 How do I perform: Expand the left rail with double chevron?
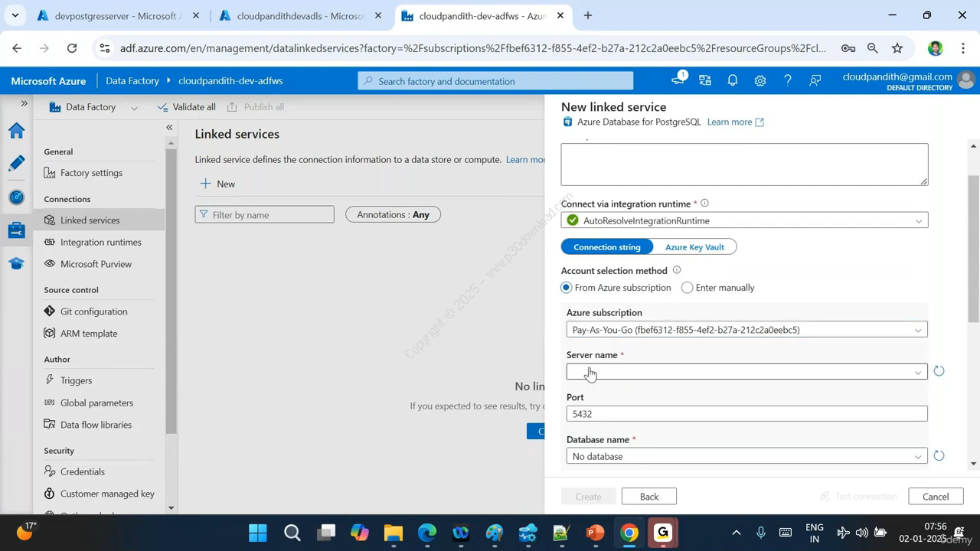click(24, 103)
